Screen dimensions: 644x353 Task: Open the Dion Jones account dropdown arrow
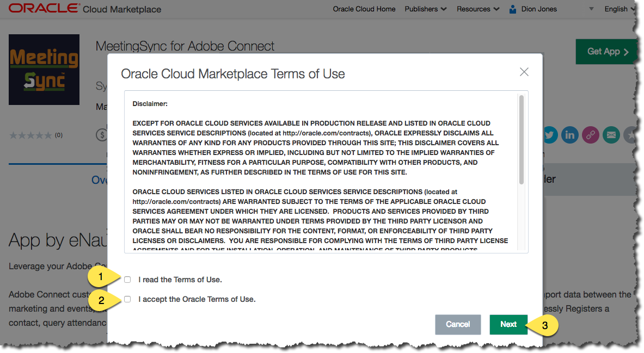(x=591, y=9)
